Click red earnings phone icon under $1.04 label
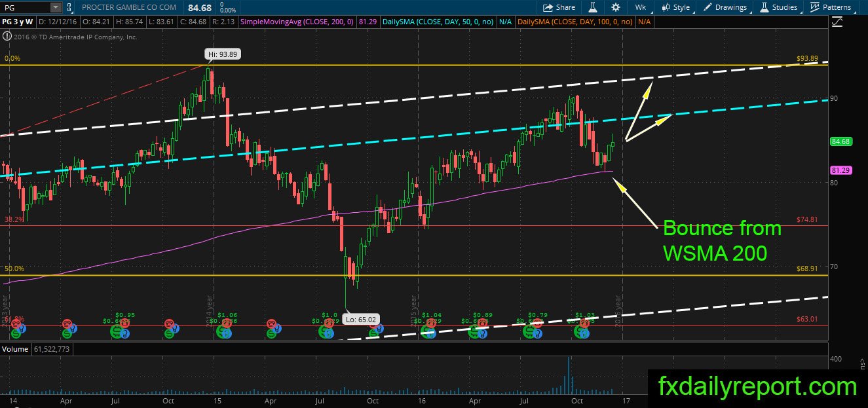This screenshot has height=408, width=868. (430, 322)
